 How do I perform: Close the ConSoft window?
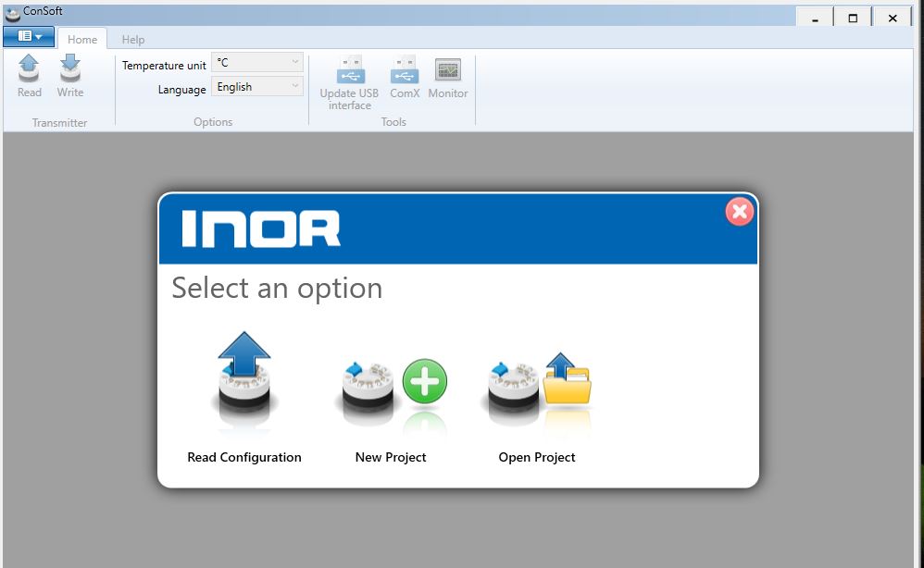[893, 18]
